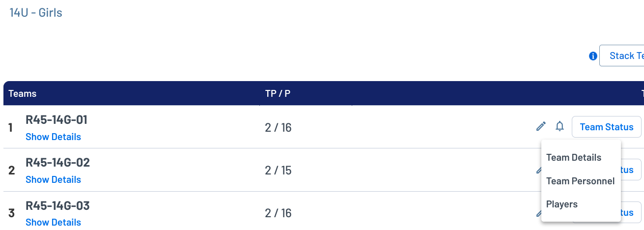Screen dimensions: 644x230
Task: Expand Show Details under R45-14G-03
Action: pyautogui.click(x=53, y=223)
